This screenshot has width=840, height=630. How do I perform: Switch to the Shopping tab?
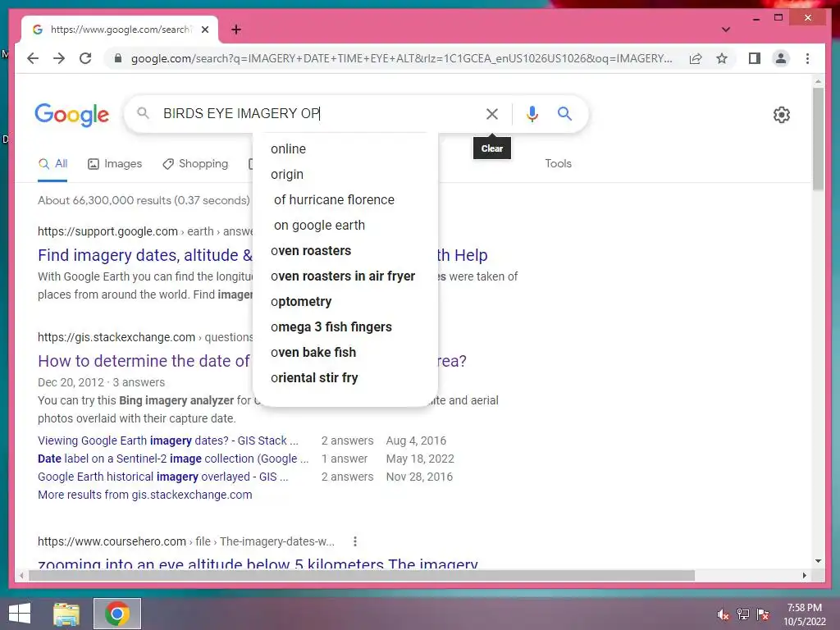195,164
